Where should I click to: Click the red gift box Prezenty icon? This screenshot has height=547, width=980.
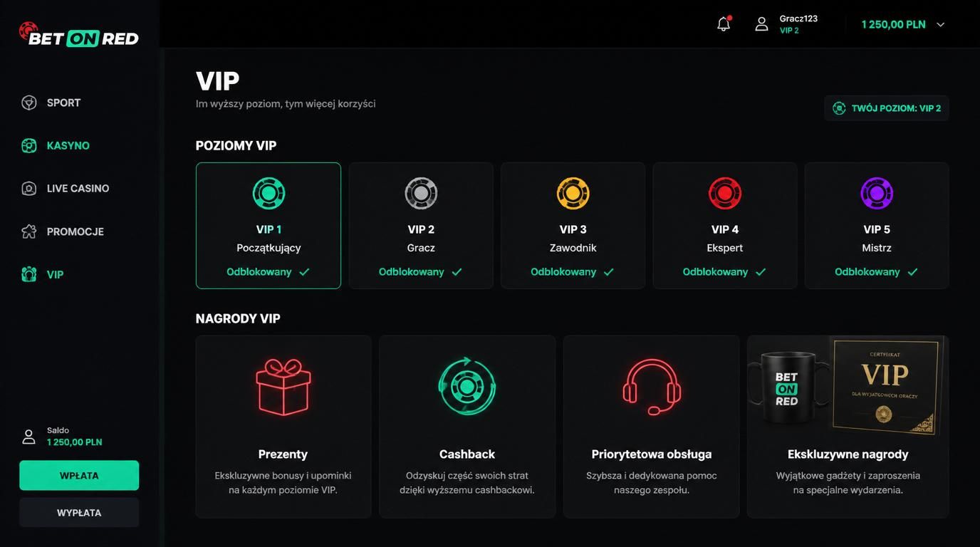point(283,387)
